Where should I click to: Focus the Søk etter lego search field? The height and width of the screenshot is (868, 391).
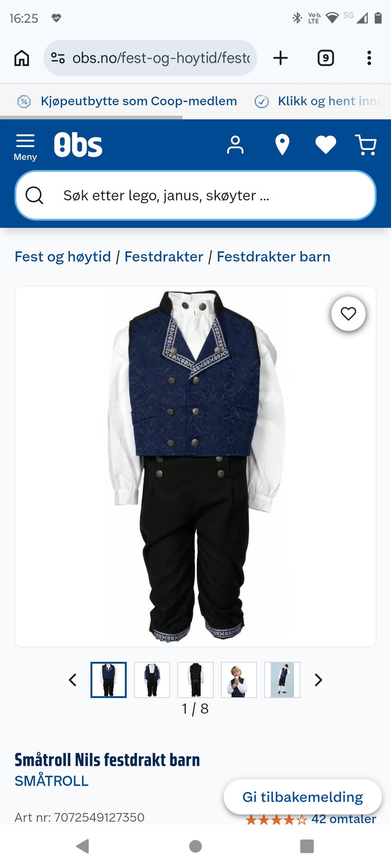[x=195, y=195]
